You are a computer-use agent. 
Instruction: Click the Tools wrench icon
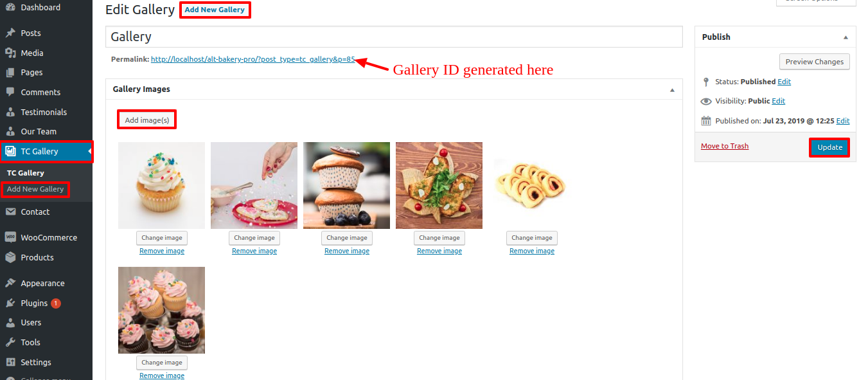click(x=10, y=342)
